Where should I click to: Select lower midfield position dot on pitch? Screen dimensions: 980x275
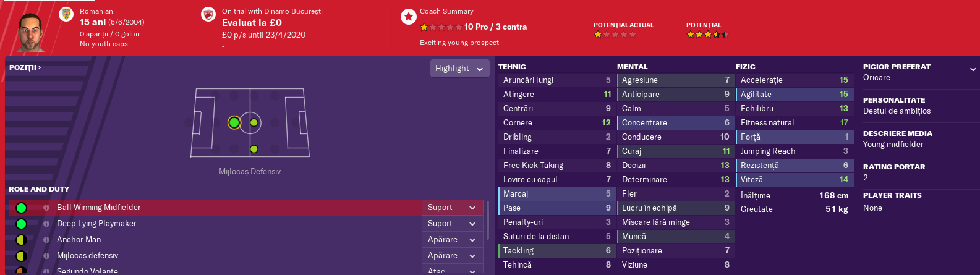click(x=254, y=149)
